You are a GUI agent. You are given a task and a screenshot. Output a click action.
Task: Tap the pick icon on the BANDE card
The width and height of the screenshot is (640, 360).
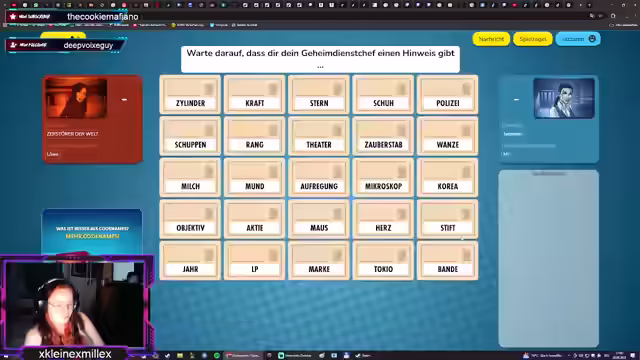click(x=466, y=255)
